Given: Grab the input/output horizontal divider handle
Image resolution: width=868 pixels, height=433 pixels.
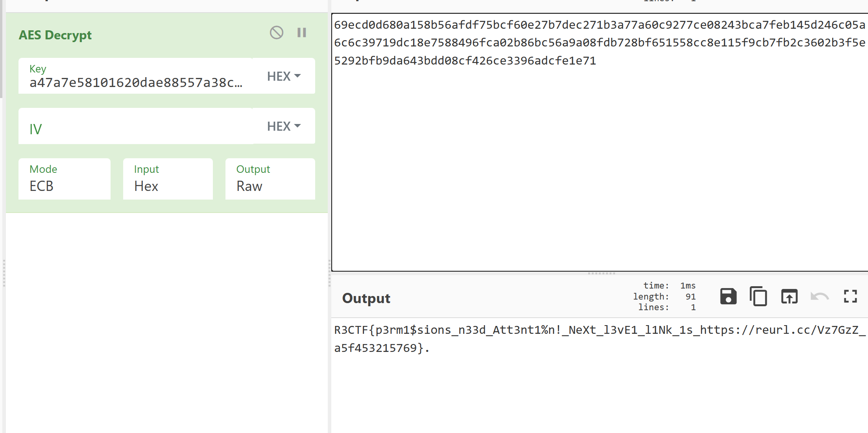Looking at the screenshot, I should point(601,273).
